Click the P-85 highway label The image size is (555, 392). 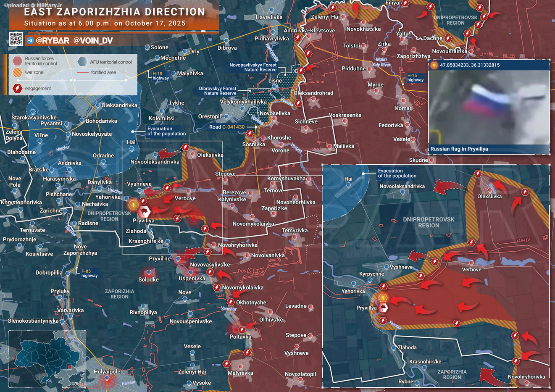coord(89,274)
